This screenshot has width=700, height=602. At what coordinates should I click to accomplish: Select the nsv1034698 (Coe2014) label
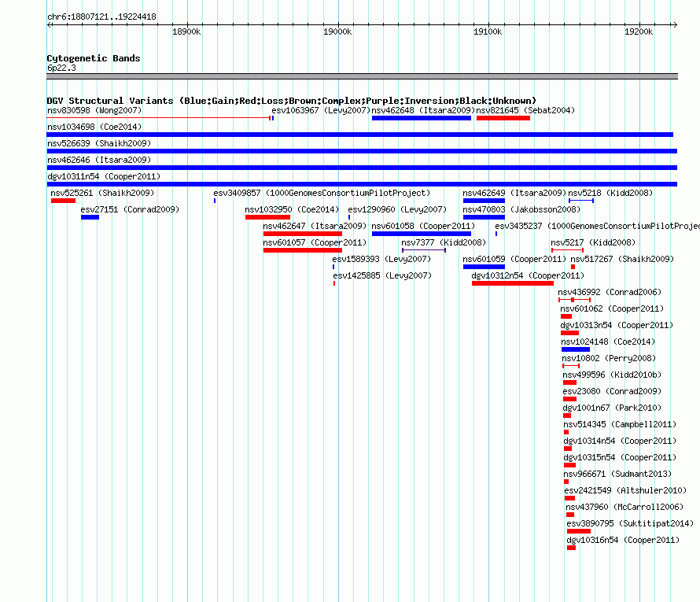coord(94,127)
